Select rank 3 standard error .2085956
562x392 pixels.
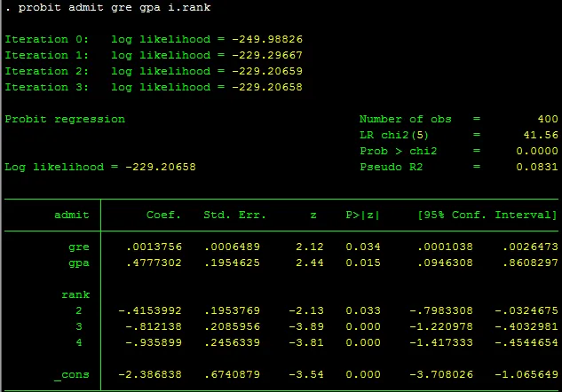tap(233, 326)
